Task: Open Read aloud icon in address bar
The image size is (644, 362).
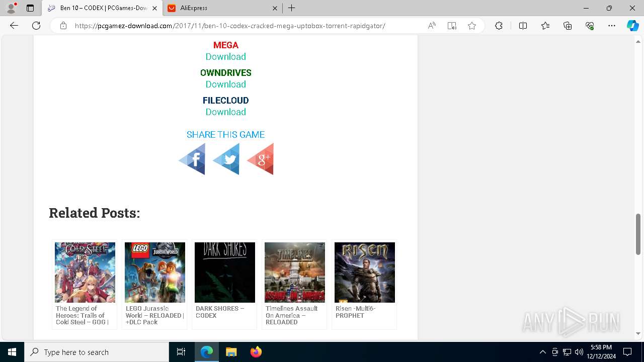Action: pyautogui.click(x=432, y=26)
